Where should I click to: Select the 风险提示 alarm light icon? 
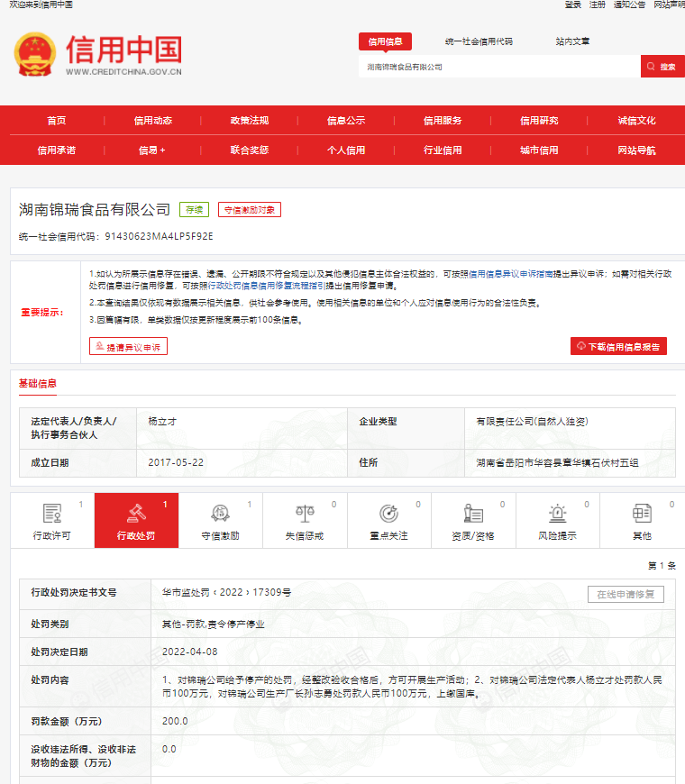click(557, 513)
